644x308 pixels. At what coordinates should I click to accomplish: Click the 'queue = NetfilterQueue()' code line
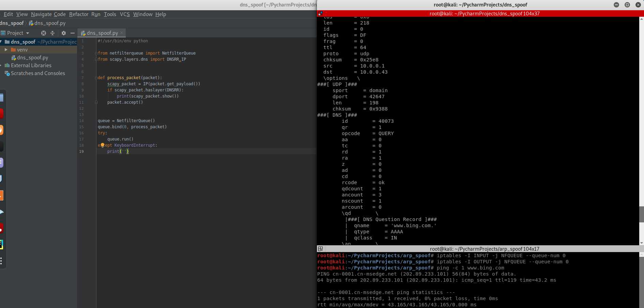[x=126, y=121]
